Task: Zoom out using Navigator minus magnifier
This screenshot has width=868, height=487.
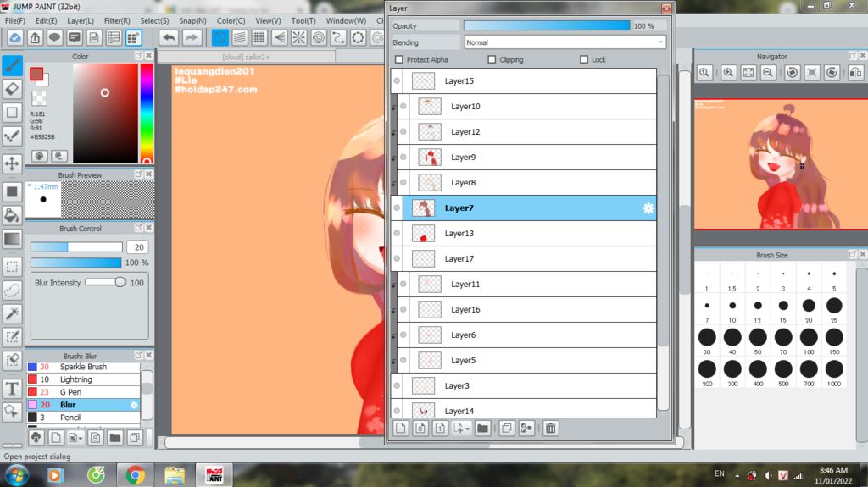Action: click(x=768, y=73)
